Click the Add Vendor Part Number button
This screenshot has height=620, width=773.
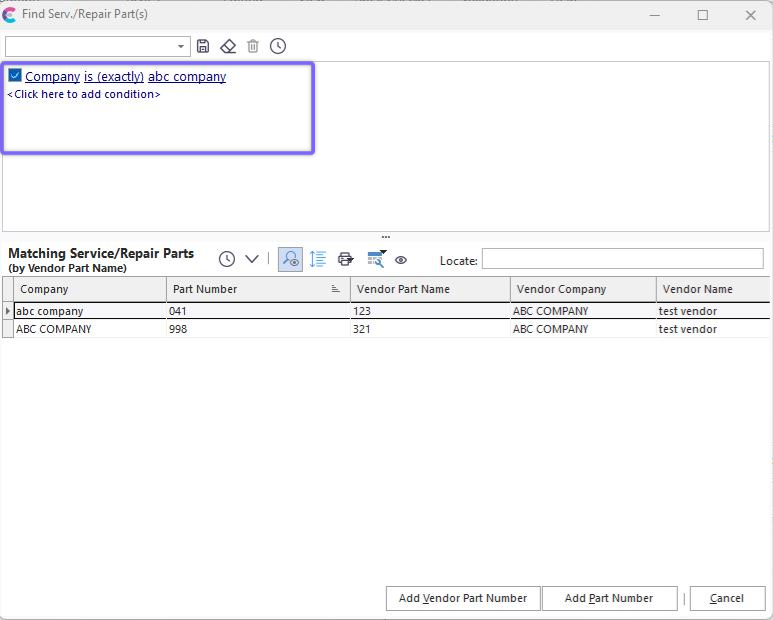tap(463, 598)
